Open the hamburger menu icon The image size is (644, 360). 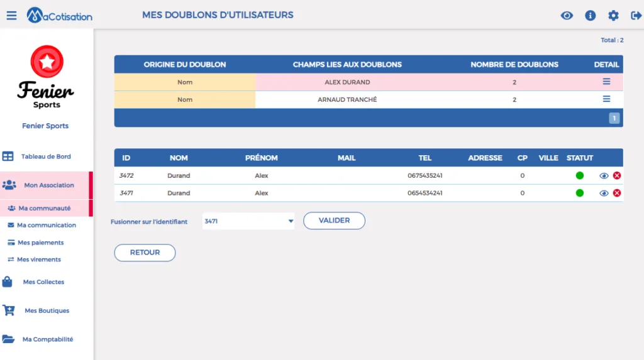(11, 16)
